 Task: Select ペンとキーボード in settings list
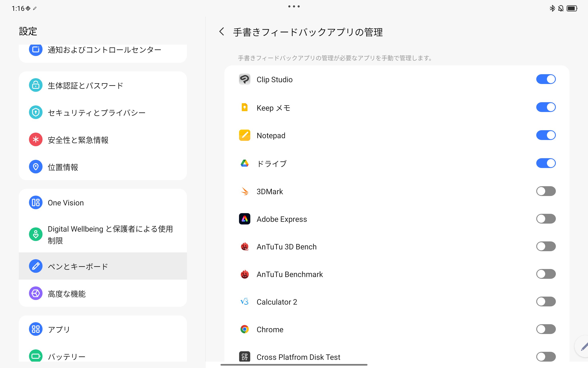pyautogui.click(x=103, y=266)
